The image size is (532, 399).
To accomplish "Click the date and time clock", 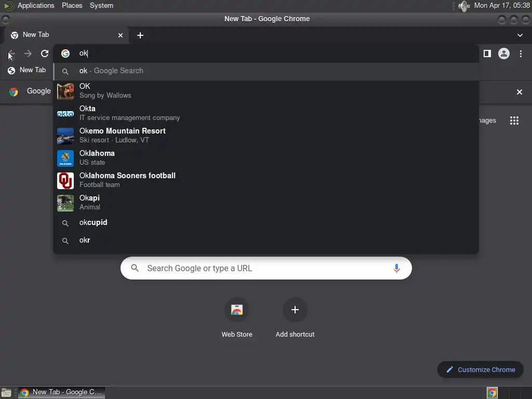I will pos(502,5).
